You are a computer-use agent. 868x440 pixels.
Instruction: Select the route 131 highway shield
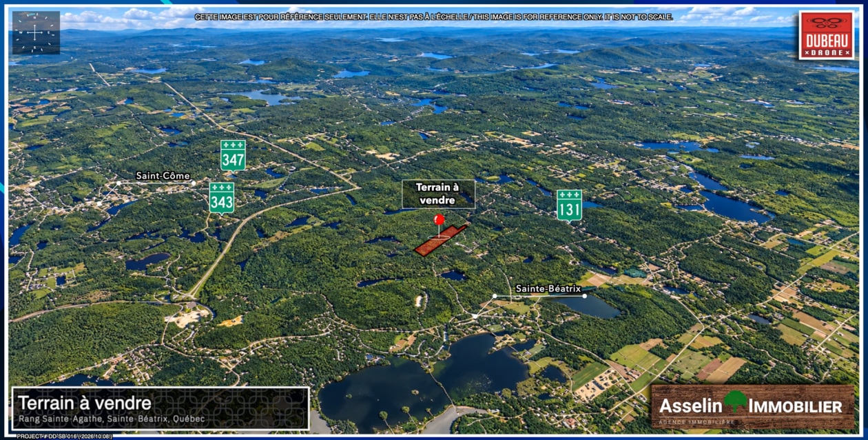point(570,205)
